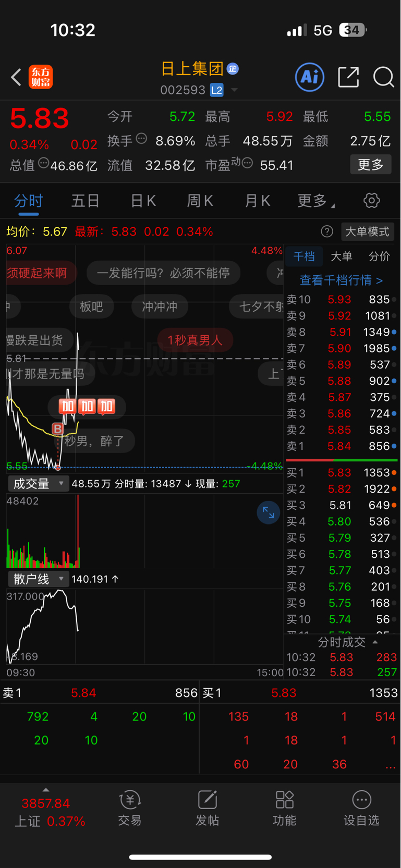This screenshot has height=868, width=401.
Task: Tap the battery 34 indicator
Action: point(353,30)
